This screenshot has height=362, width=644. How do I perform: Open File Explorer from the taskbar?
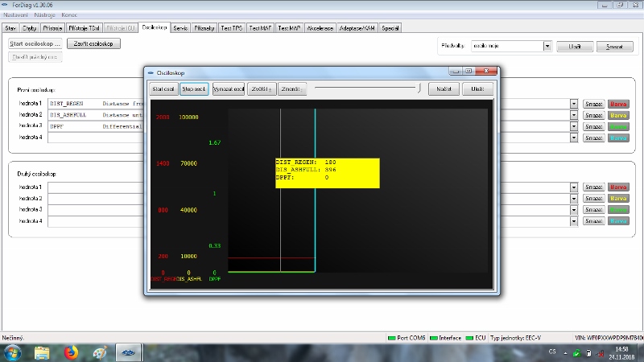click(x=43, y=352)
